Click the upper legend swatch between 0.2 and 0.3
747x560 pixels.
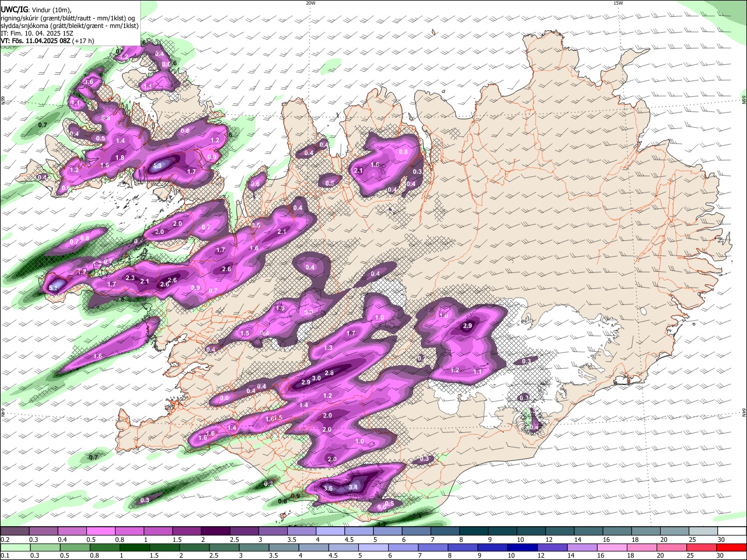pyautogui.click(x=15, y=531)
